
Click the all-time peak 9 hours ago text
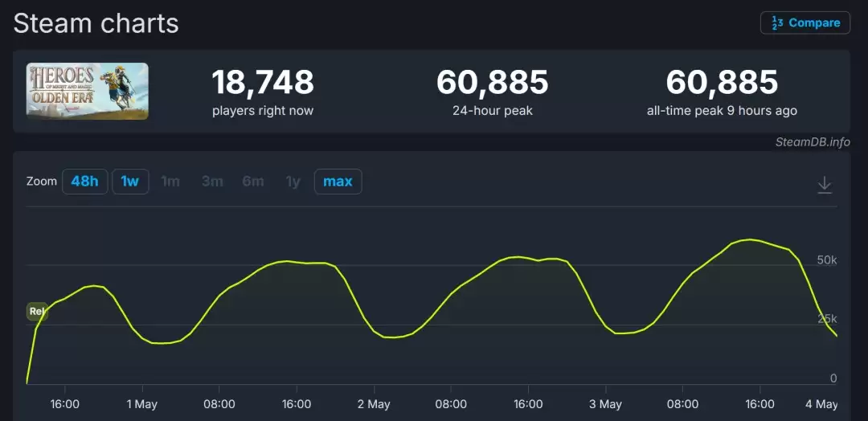coord(722,111)
